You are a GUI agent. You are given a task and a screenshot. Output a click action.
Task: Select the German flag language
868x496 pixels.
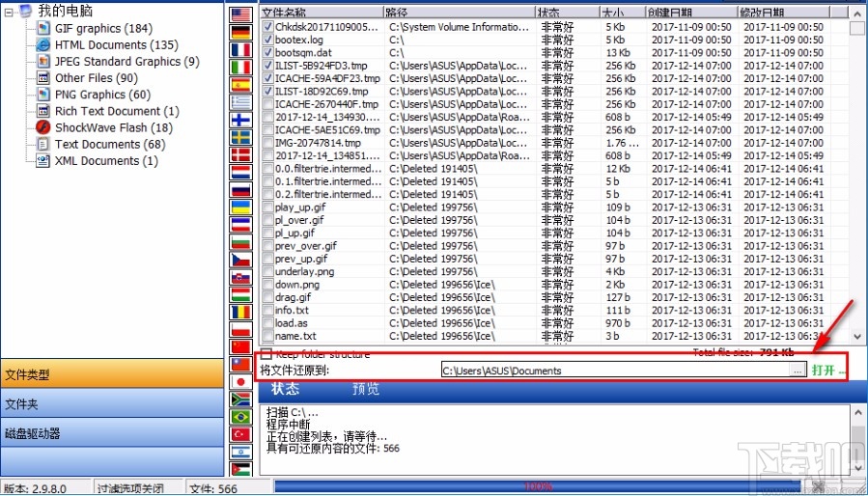(x=241, y=33)
